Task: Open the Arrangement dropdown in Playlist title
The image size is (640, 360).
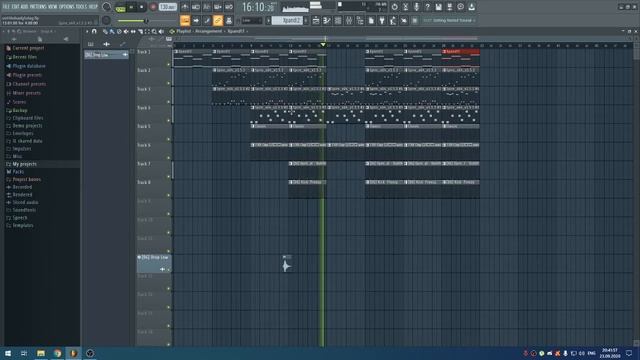Action: click(209, 31)
